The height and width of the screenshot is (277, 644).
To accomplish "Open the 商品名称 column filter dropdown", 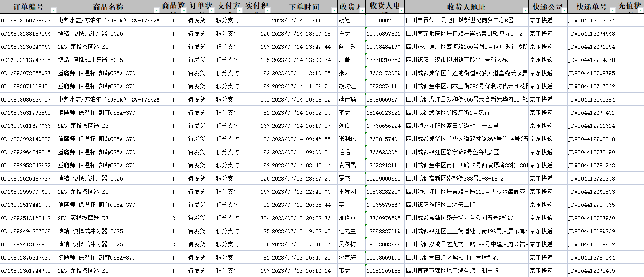I will tap(157, 10).
